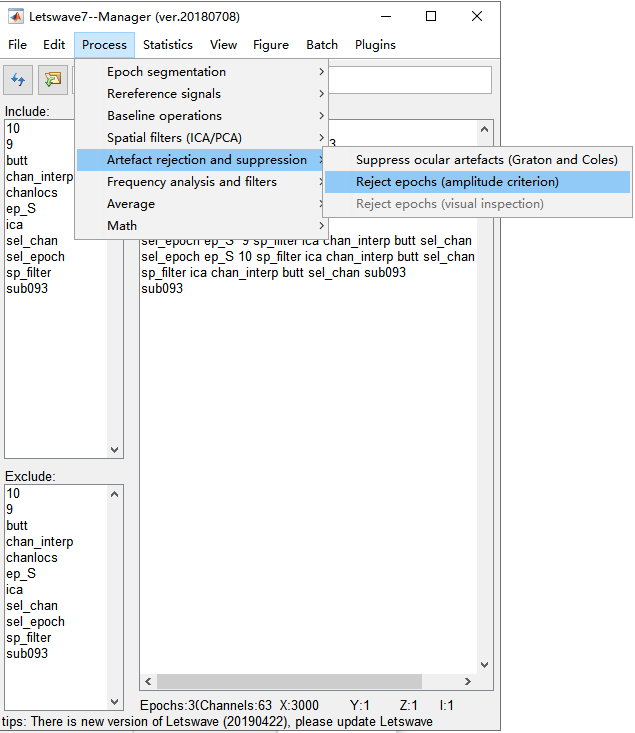Select the 'sub093' dataset row
The height and width of the screenshot is (733, 635).
(162, 288)
